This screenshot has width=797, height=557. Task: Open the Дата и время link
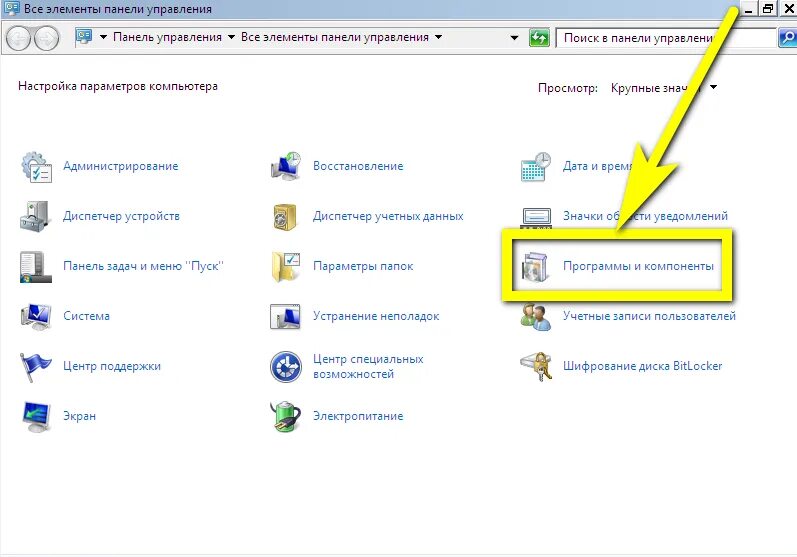pos(598,166)
